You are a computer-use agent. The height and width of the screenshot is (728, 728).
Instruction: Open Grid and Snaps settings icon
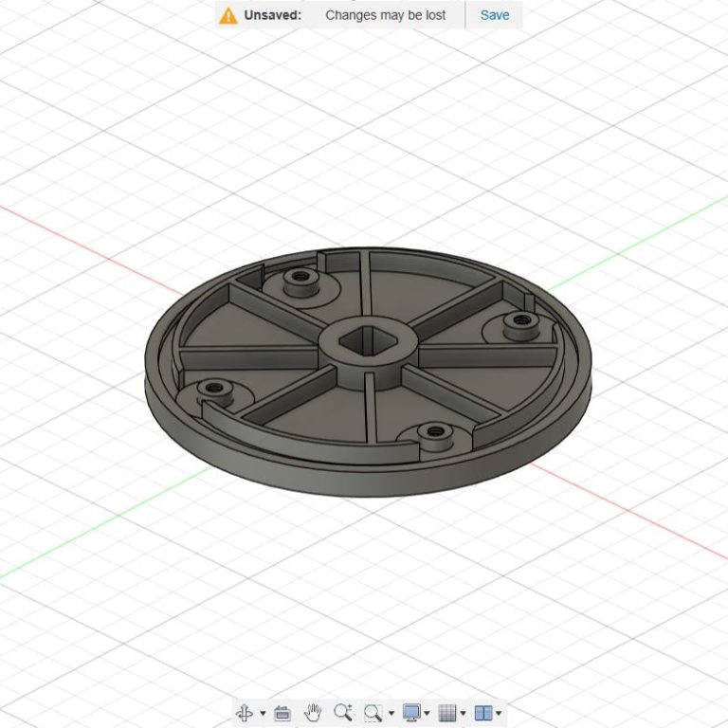pyautogui.click(x=447, y=713)
